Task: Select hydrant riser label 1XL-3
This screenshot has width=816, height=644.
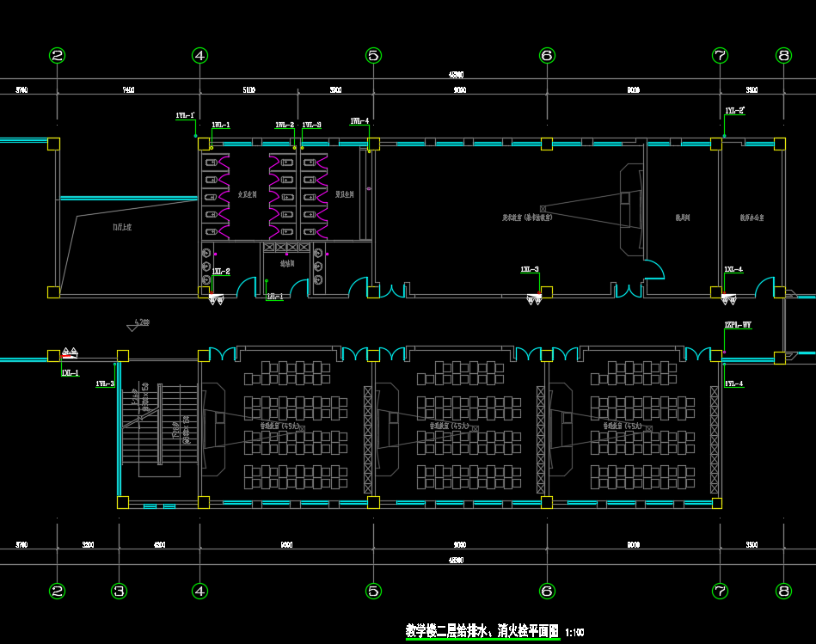Action: (x=530, y=269)
